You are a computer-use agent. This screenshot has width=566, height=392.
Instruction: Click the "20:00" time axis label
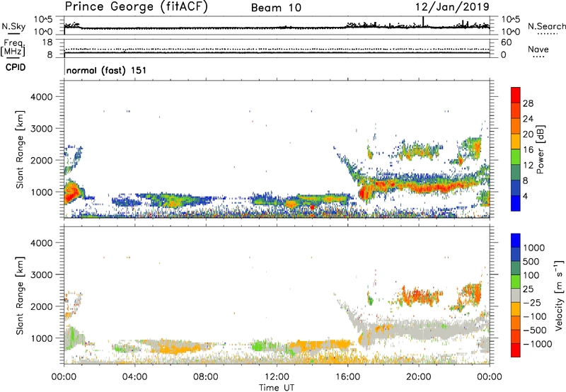[x=418, y=377]
